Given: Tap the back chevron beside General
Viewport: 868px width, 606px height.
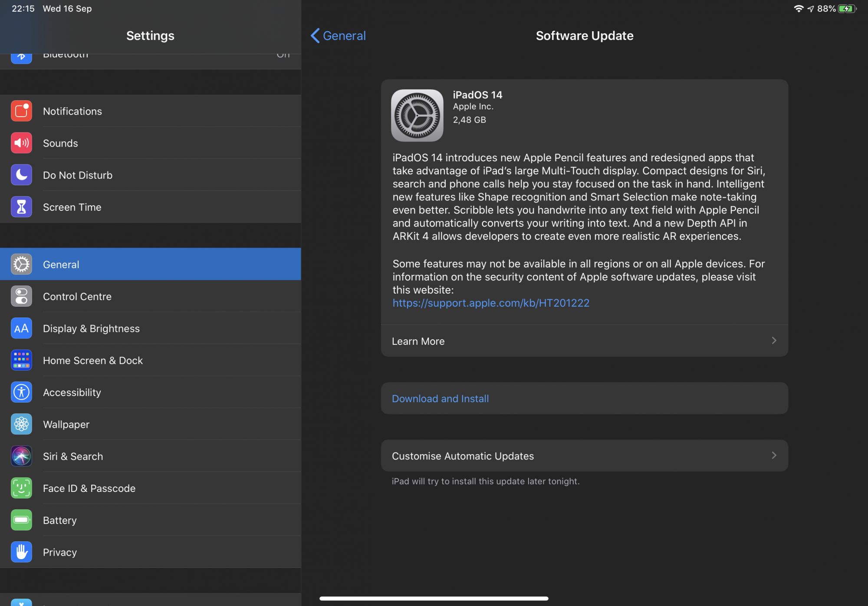Looking at the screenshot, I should pos(316,36).
